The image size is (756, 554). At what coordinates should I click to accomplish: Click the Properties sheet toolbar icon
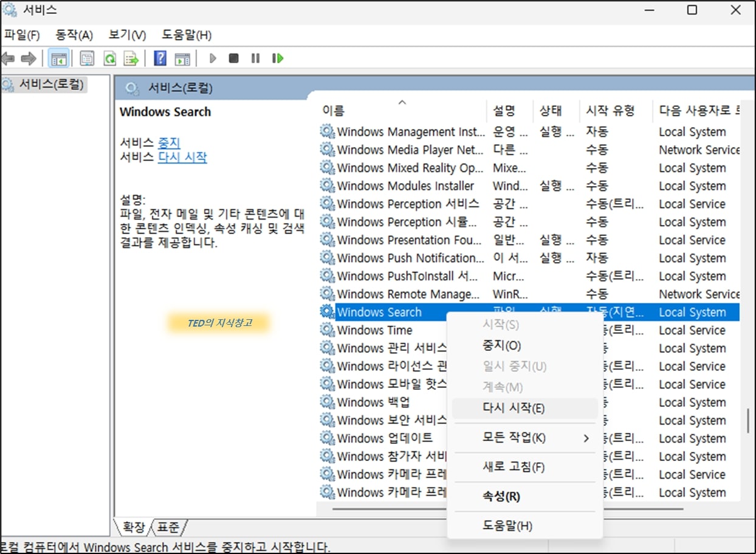coord(88,58)
